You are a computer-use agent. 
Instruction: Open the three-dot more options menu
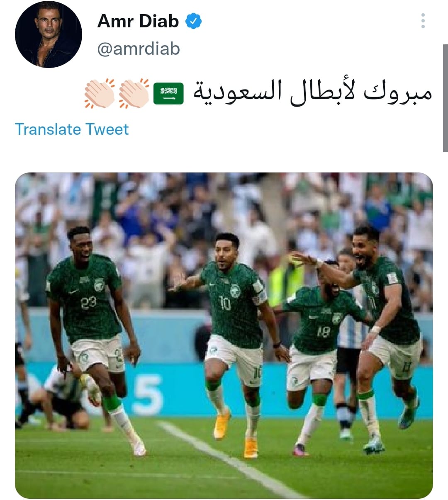423,21
